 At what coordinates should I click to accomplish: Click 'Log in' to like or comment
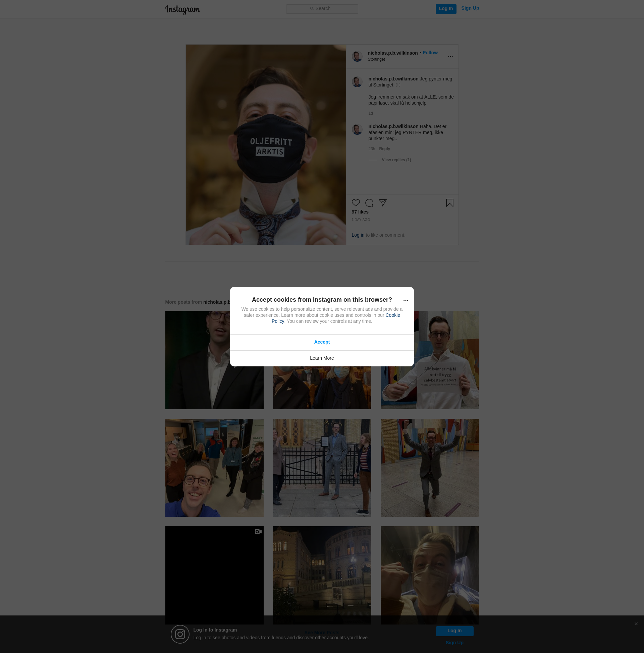pos(358,235)
